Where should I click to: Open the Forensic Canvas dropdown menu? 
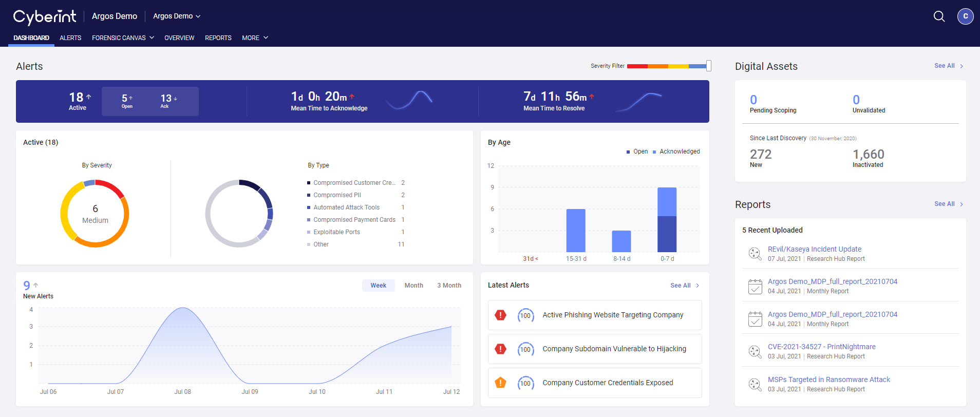pyautogui.click(x=123, y=38)
